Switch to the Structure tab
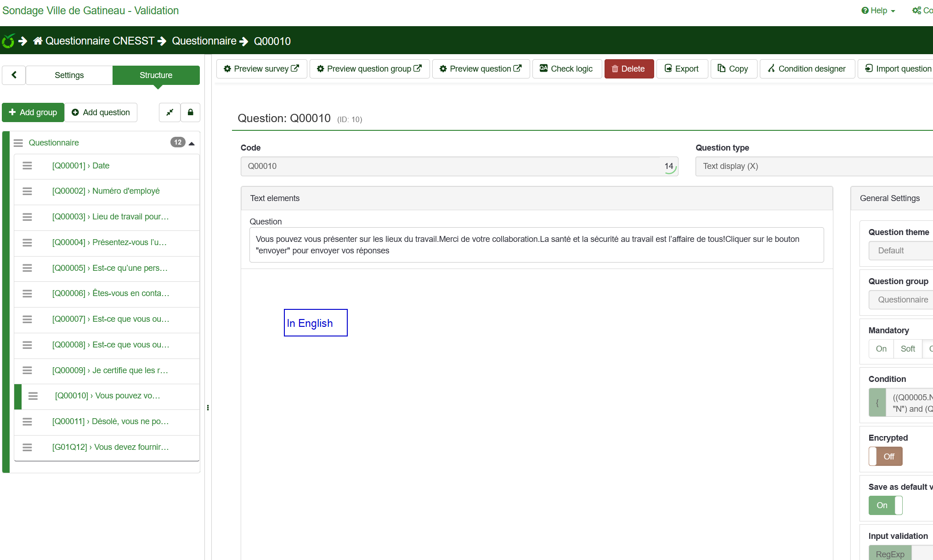This screenshot has width=933, height=560. [x=156, y=75]
